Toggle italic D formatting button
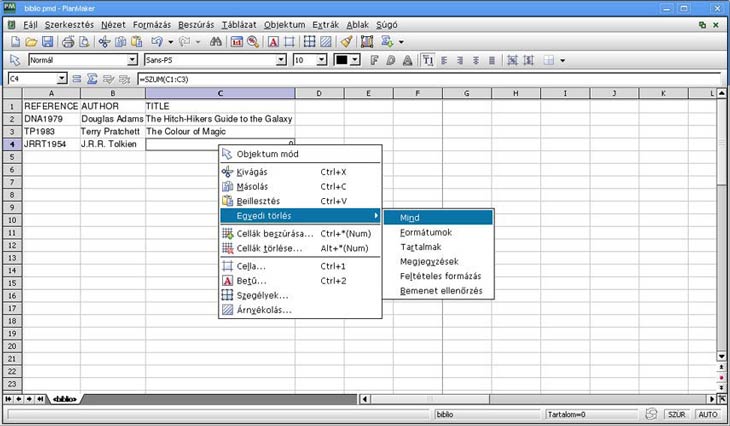730x426 pixels. (391, 60)
